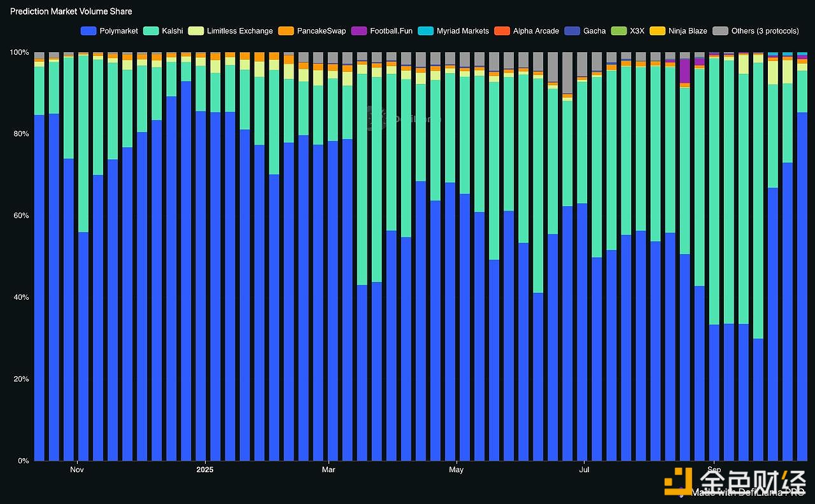The height and width of the screenshot is (504, 815).
Task: Open the Made with DefiLlama PRO credit
Action: tap(748, 492)
